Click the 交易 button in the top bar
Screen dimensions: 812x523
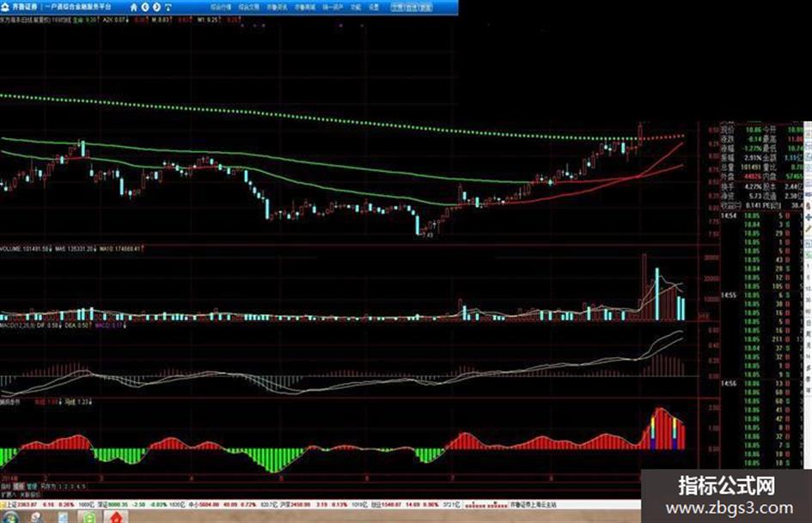point(398,7)
